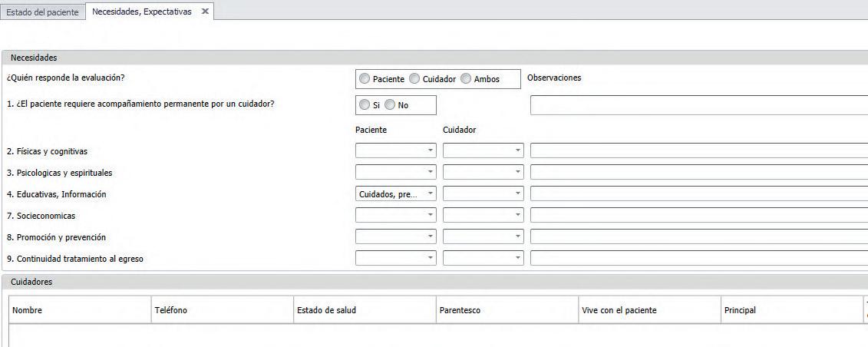Click observations field for caregiver accompaniment question
Viewport: 868px width, 347px height.
(x=698, y=105)
